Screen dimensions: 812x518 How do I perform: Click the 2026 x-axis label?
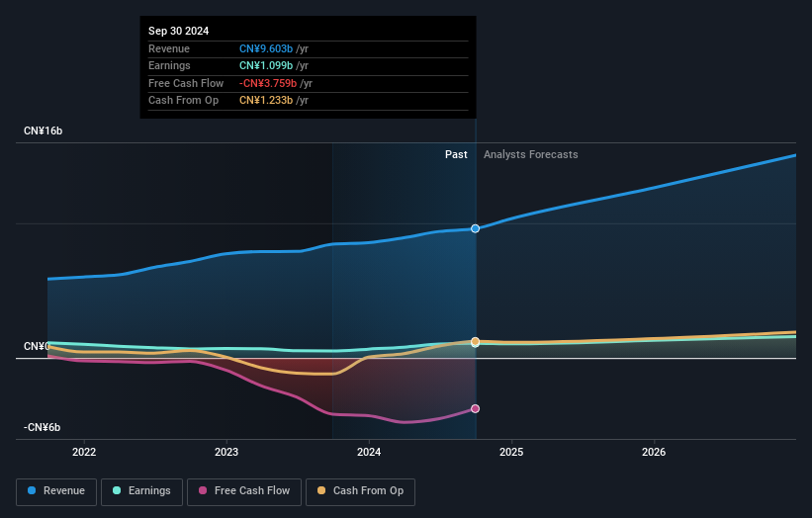click(x=654, y=452)
